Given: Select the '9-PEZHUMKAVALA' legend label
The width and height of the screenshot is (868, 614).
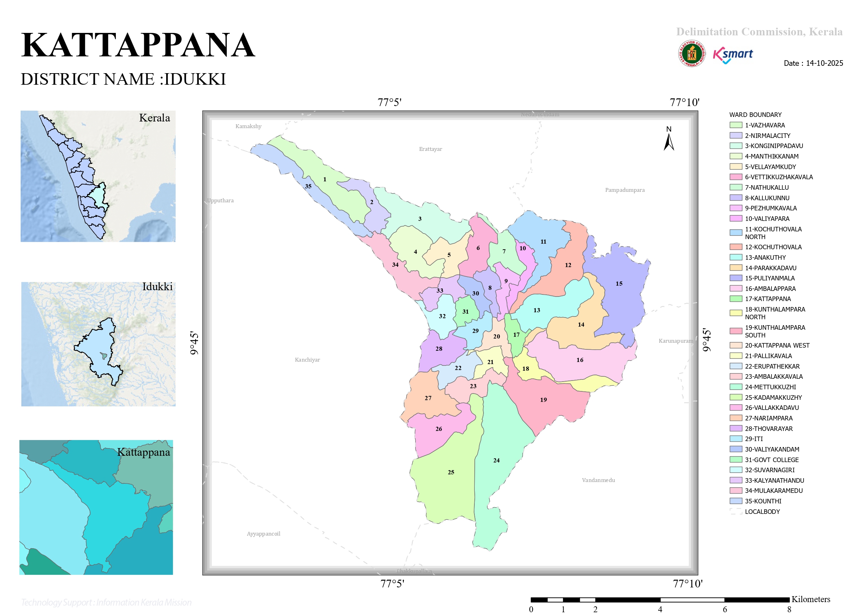Looking at the screenshot, I should coord(771,208).
